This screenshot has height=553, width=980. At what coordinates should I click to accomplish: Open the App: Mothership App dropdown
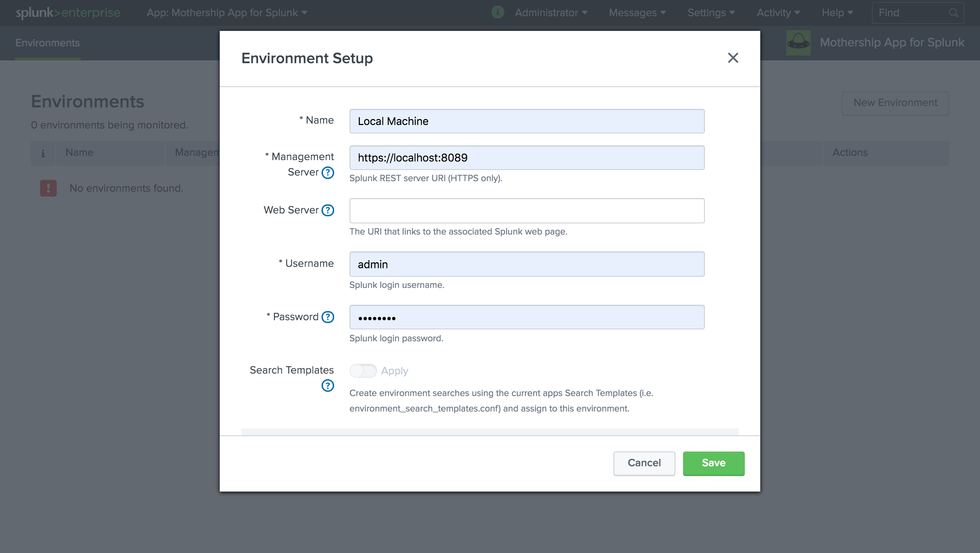tap(227, 13)
